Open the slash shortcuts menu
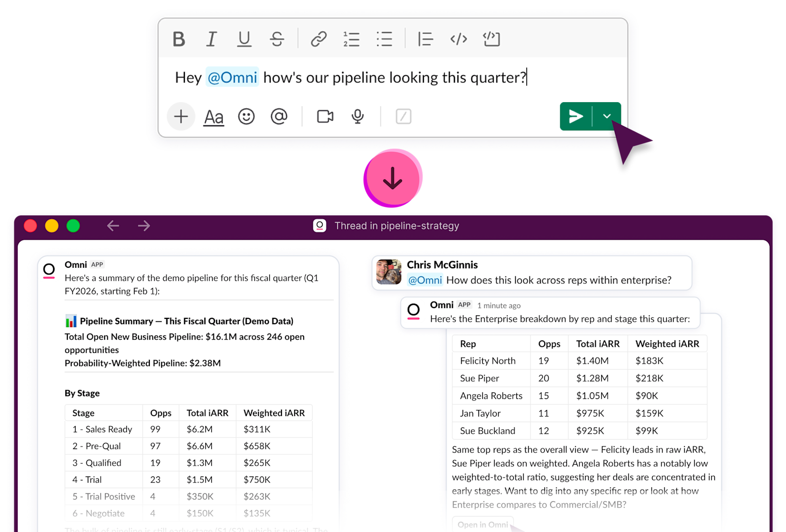This screenshot has width=786, height=532. (403, 116)
